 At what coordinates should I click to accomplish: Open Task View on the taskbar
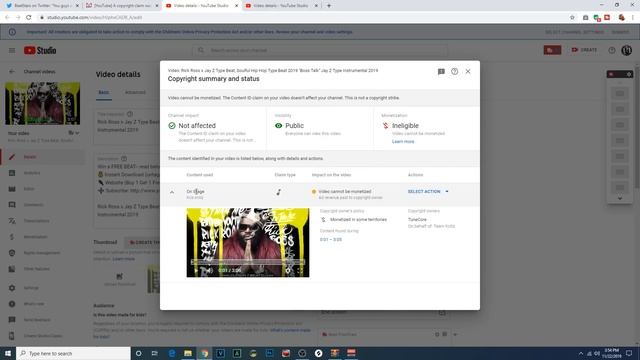click(x=155, y=353)
